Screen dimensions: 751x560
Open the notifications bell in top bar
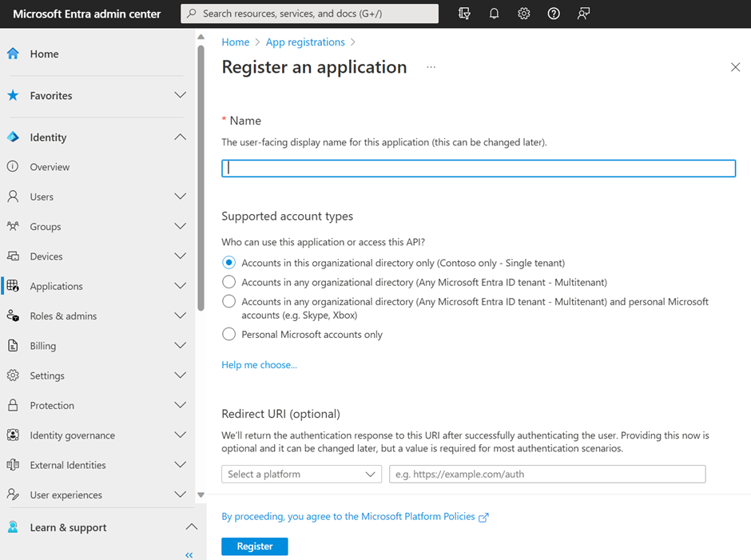493,14
